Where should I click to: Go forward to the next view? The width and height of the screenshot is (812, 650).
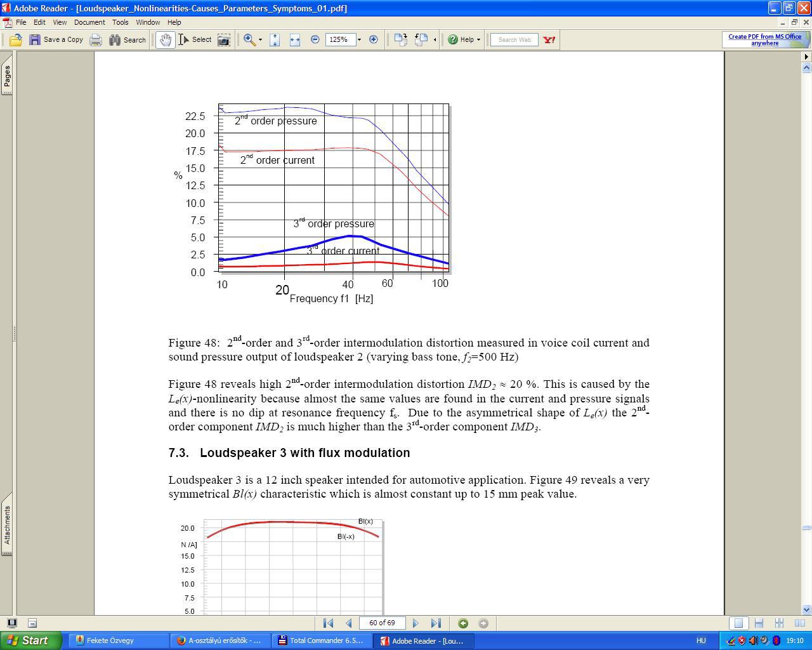[x=483, y=623]
